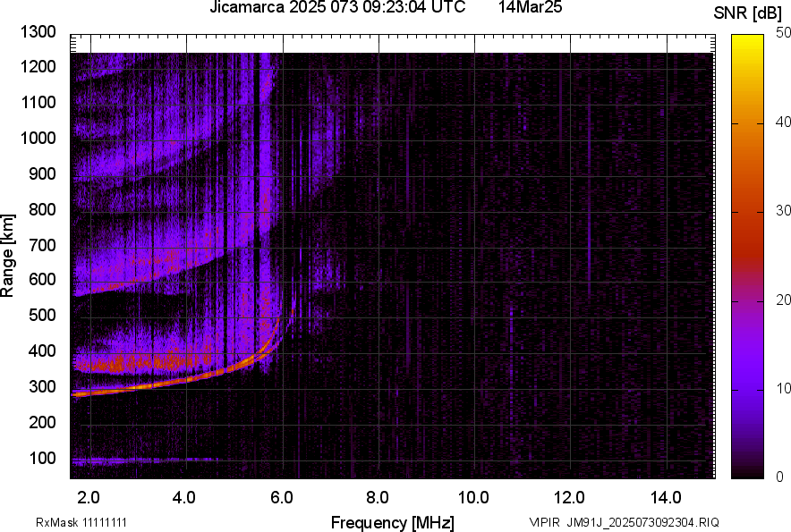Viewport: 791px width, 532px height.
Task: Click the range tick label '400'
Action: click(42, 350)
